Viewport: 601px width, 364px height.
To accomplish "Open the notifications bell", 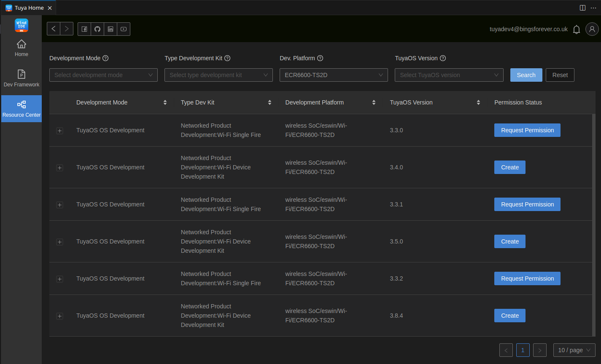I will pos(577,29).
